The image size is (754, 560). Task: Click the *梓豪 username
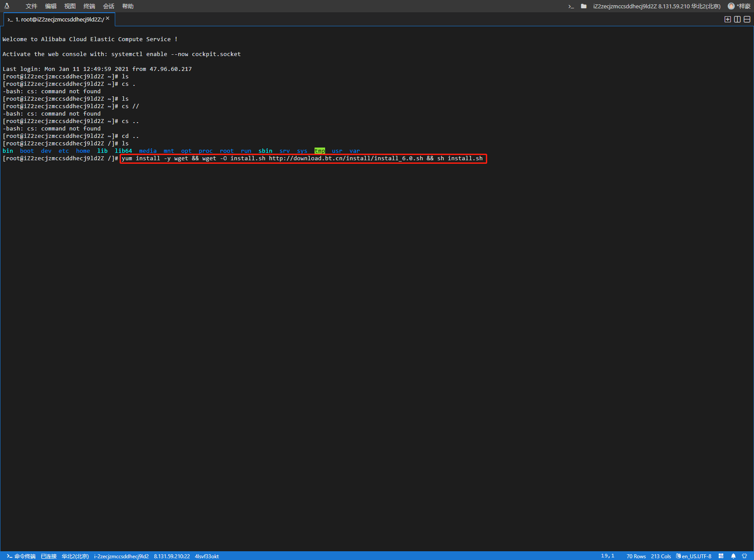point(743,6)
